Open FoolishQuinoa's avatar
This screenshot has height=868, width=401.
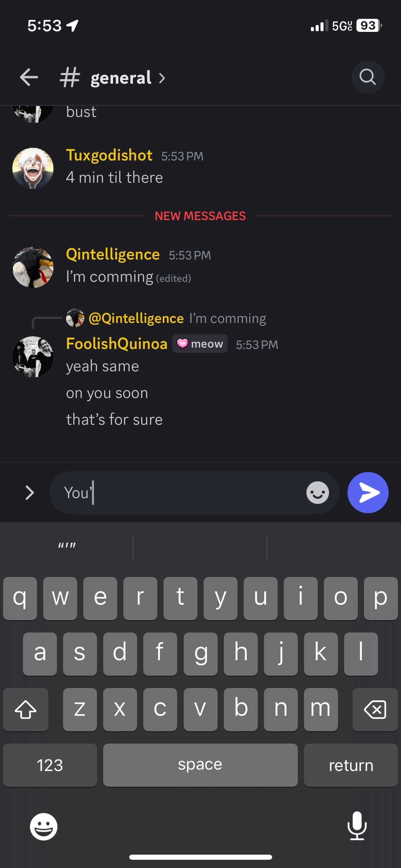click(33, 357)
